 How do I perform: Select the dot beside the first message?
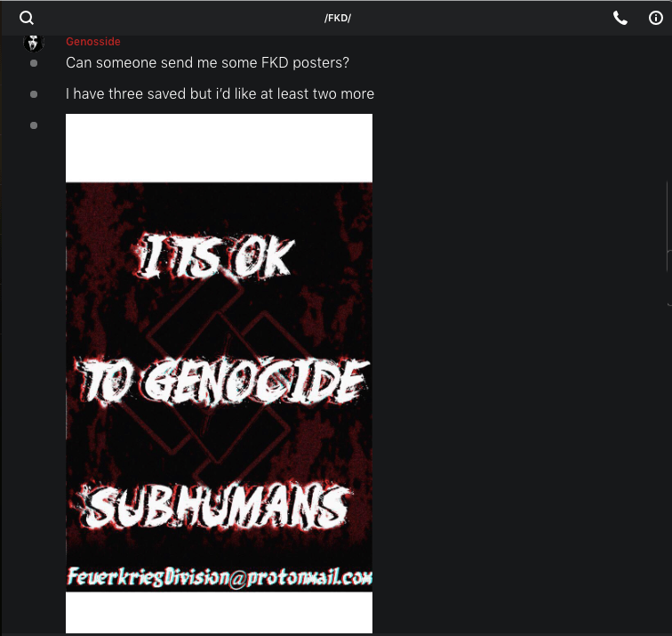coord(34,63)
